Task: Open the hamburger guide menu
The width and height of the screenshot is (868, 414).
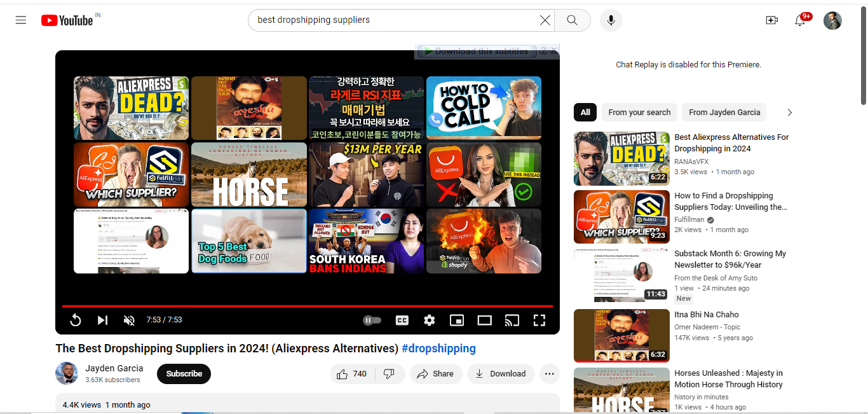Action: (21, 20)
